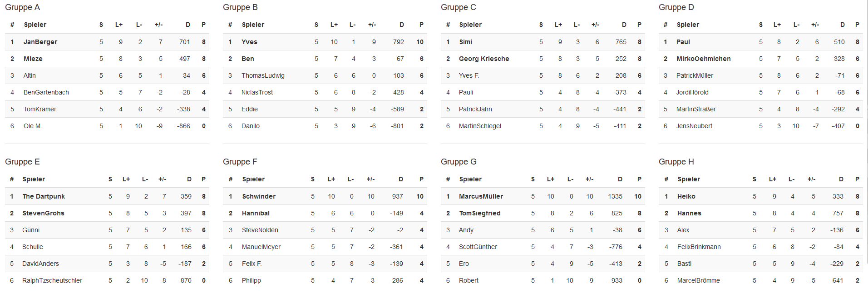868x294 pixels.
Task: Select MarcelBrömme row in Gruppe H
Action: pos(760,280)
